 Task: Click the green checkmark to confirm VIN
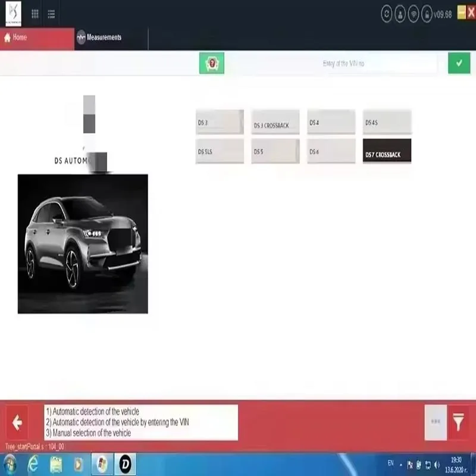pyautogui.click(x=458, y=64)
